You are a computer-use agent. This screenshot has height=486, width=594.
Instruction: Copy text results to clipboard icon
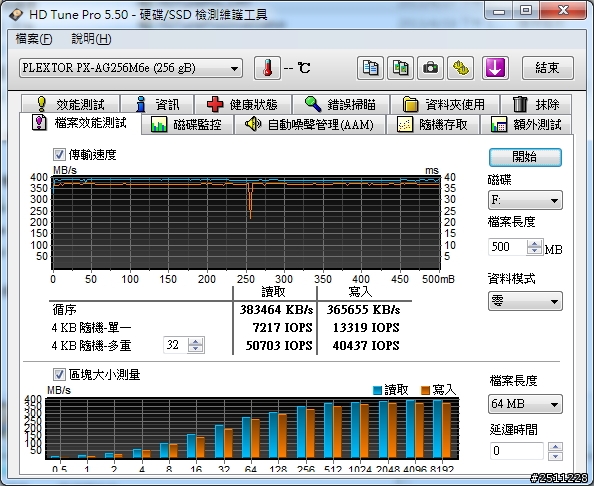370,68
